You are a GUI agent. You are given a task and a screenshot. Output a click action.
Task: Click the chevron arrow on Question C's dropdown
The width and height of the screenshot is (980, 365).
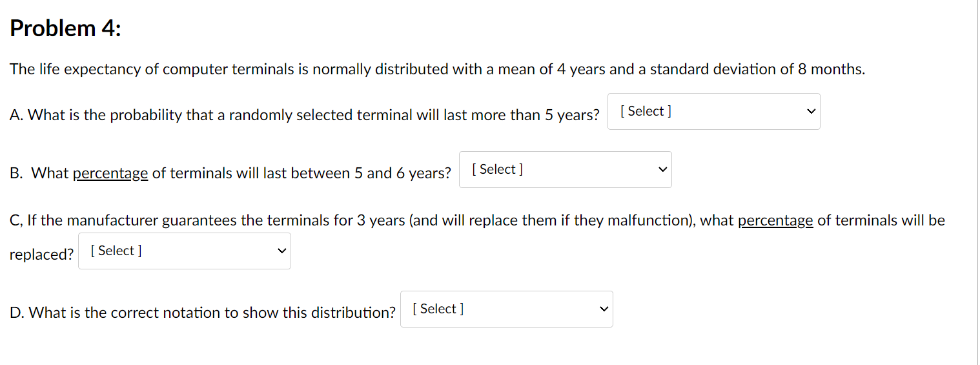click(x=281, y=251)
